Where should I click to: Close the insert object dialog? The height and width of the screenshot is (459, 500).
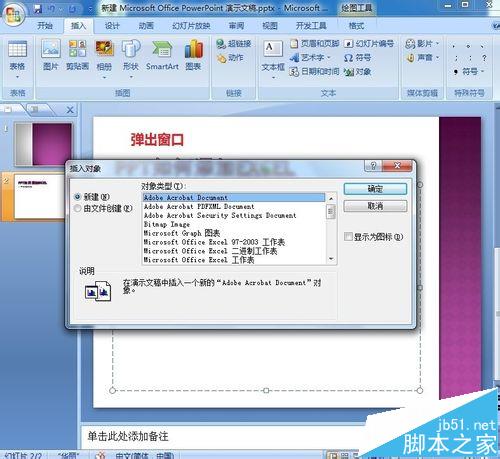[x=397, y=165]
